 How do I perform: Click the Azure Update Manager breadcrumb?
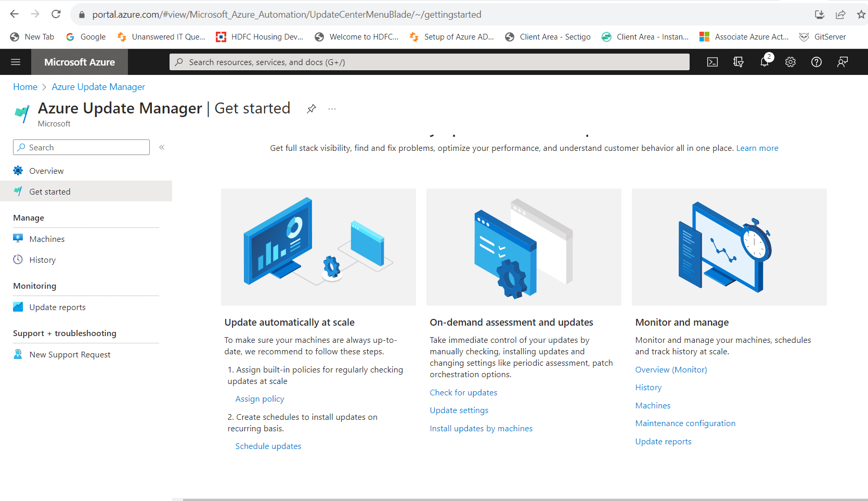tap(98, 87)
